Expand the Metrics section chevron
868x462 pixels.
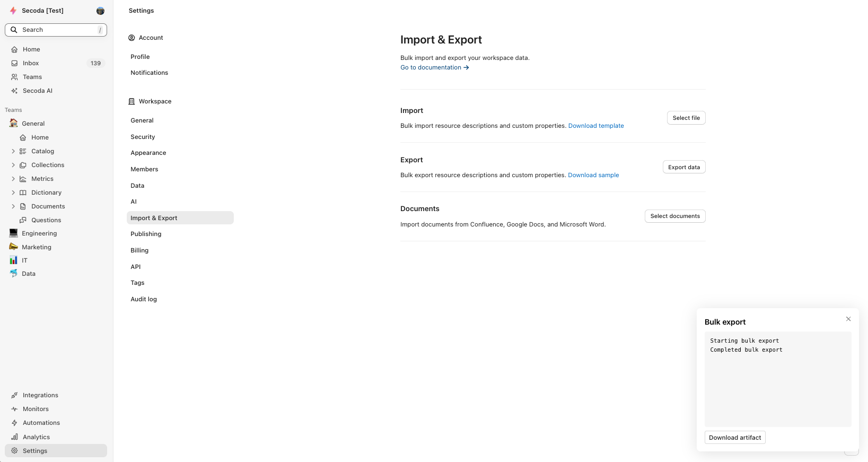click(13, 179)
